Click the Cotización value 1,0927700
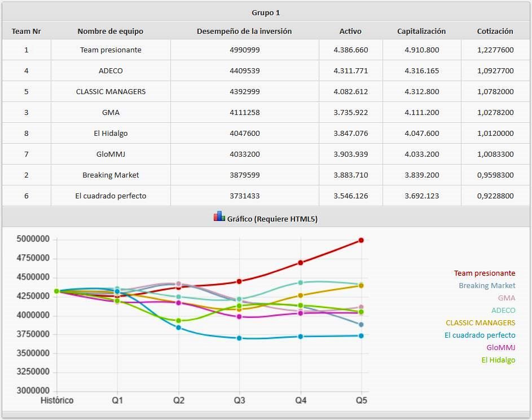The height and width of the screenshot is (420, 532). point(495,71)
